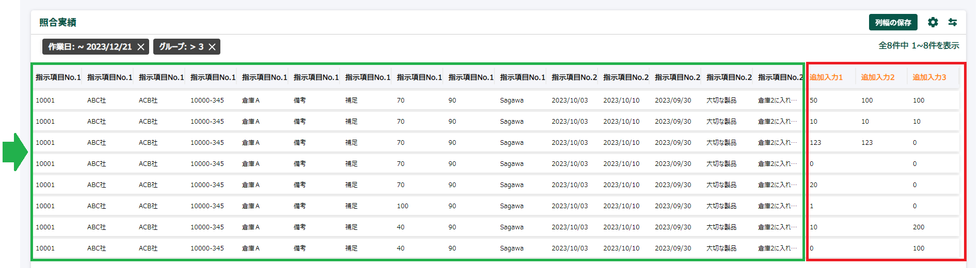Image resolution: width=980 pixels, height=268 pixels.
Task: Click the 作業日: ~ 2023/12/21 filter tag
Action: [90, 47]
